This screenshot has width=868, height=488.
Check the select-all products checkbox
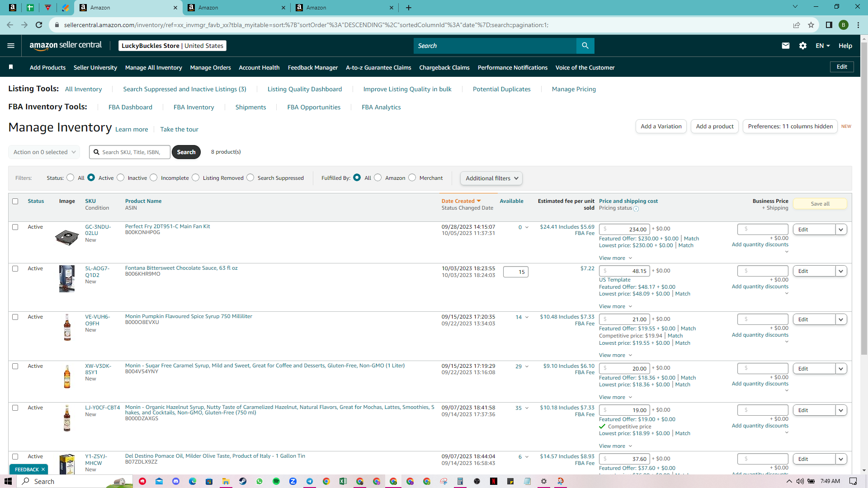click(15, 202)
